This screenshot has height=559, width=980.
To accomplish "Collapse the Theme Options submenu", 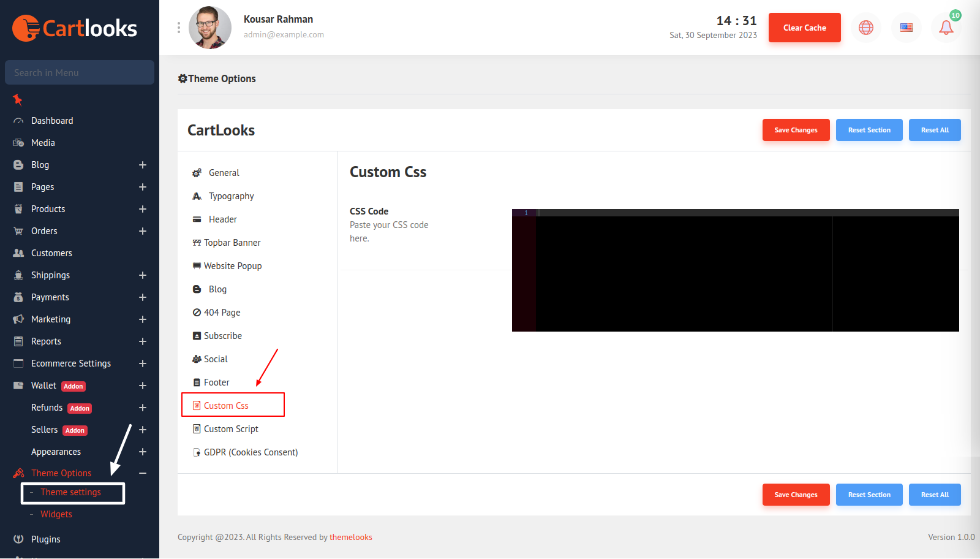I will 143,473.
